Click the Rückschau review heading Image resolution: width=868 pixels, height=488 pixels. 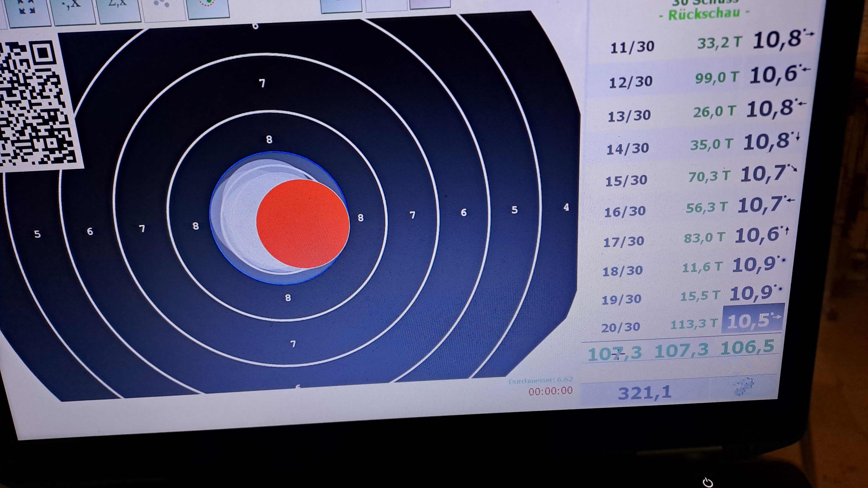click(x=704, y=14)
